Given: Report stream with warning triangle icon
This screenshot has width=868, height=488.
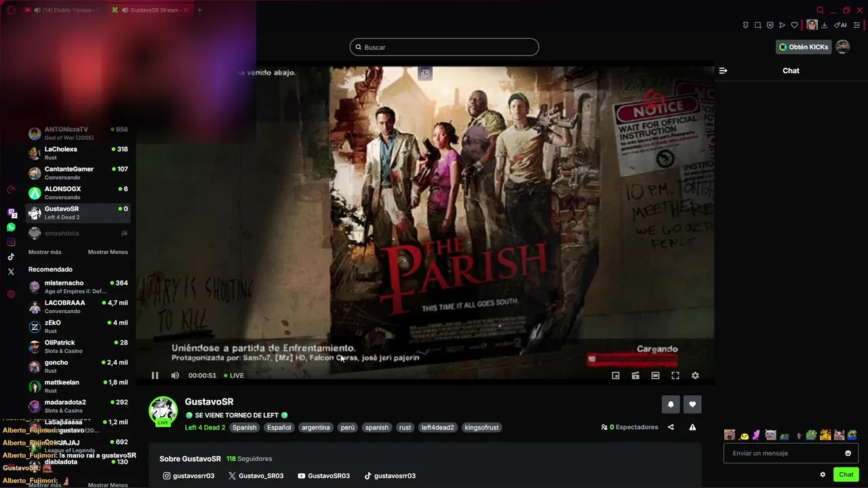Looking at the screenshot, I should pyautogui.click(x=692, y=427).
